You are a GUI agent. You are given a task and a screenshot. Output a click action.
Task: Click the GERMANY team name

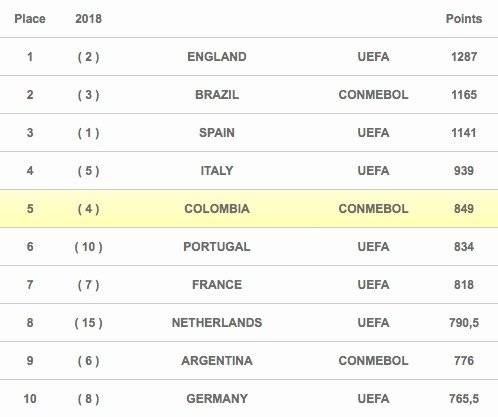(217, 399)
